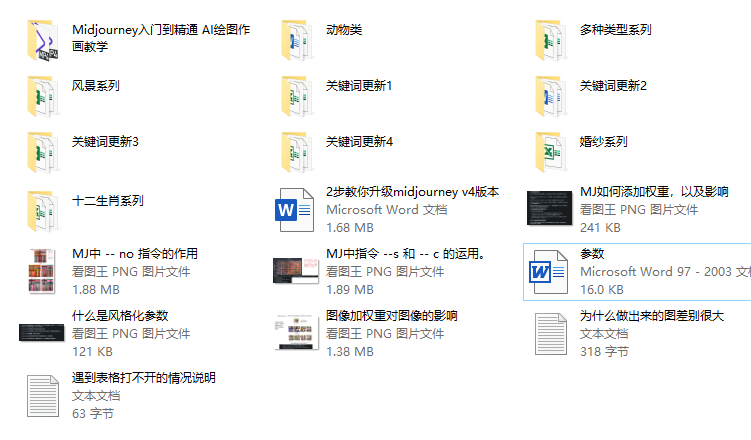This screenshot has width=751, height=440.
Task: Select the 动物类 folder icon
Action: click(x=297, y=40)
